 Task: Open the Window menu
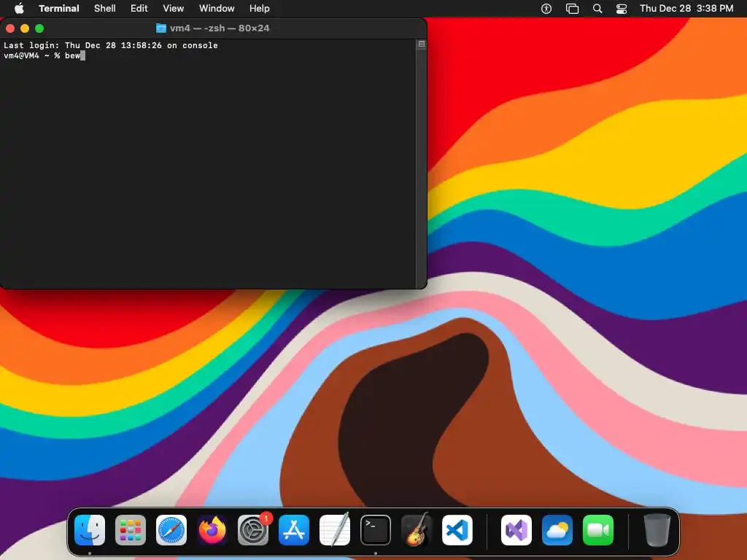(x=217, y=9)
